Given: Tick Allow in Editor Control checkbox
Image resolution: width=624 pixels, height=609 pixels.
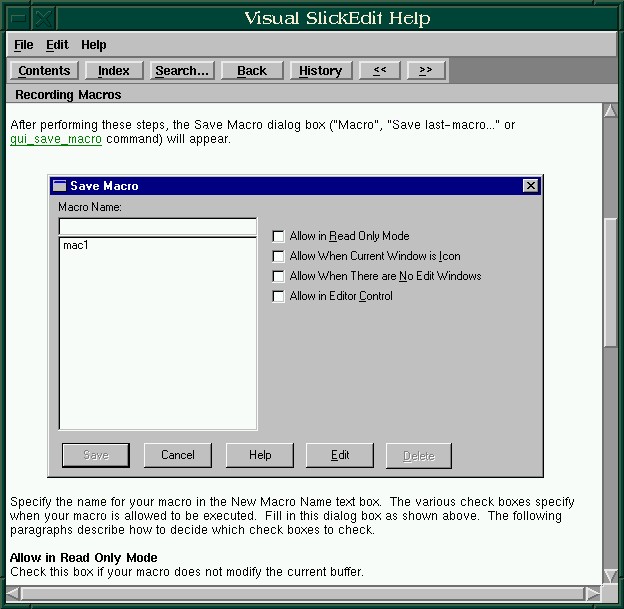Looking at the screenshot, I should (279, 296).
